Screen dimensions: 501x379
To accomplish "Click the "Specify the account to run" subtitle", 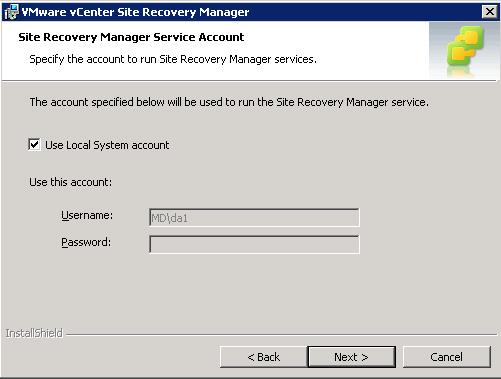I will pos(173,59).
